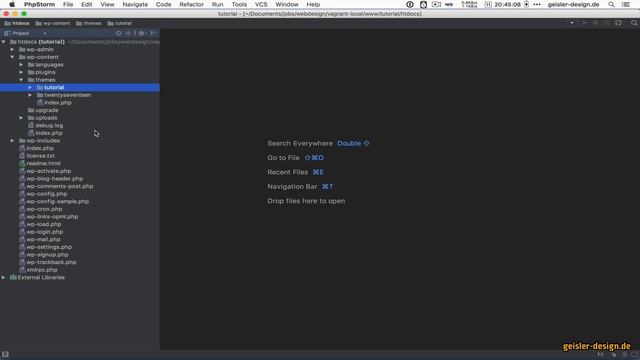Expand the languages folder arrow
This screenshot has width=640, height=360.
21,64
